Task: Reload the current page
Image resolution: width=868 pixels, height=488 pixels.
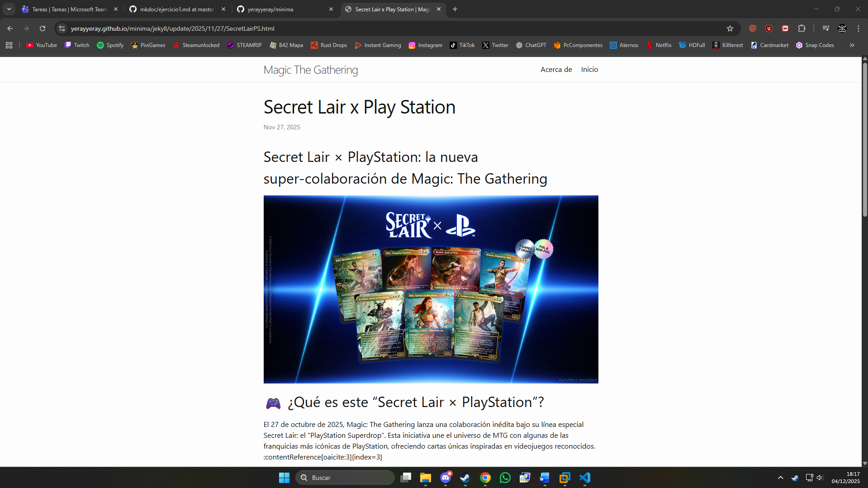Action: click(42, 28)
